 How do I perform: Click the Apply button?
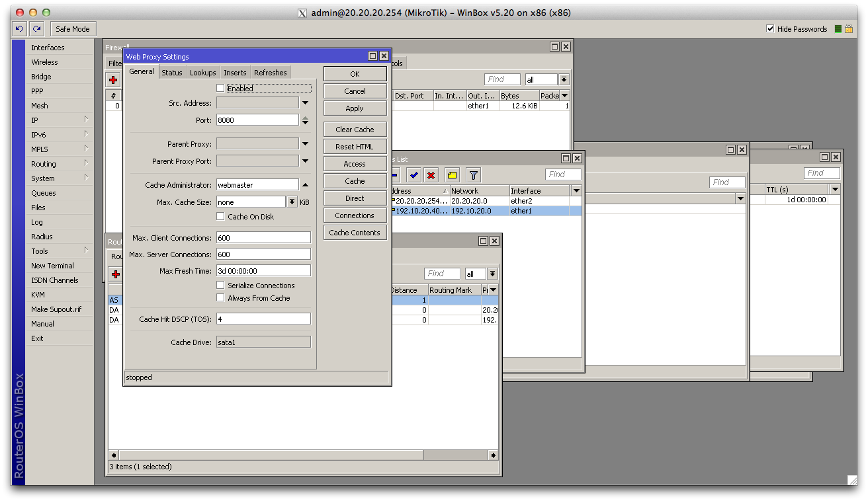(355, 108)
